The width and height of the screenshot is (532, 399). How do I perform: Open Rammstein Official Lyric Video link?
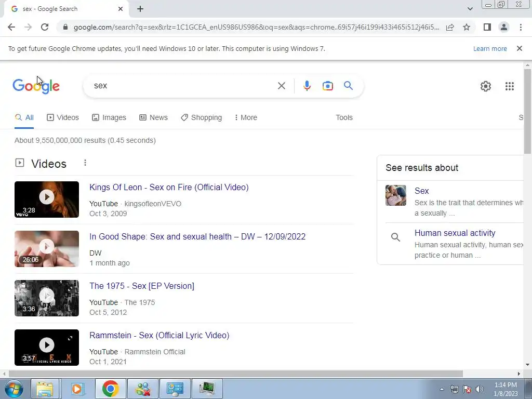coord(159,335)
